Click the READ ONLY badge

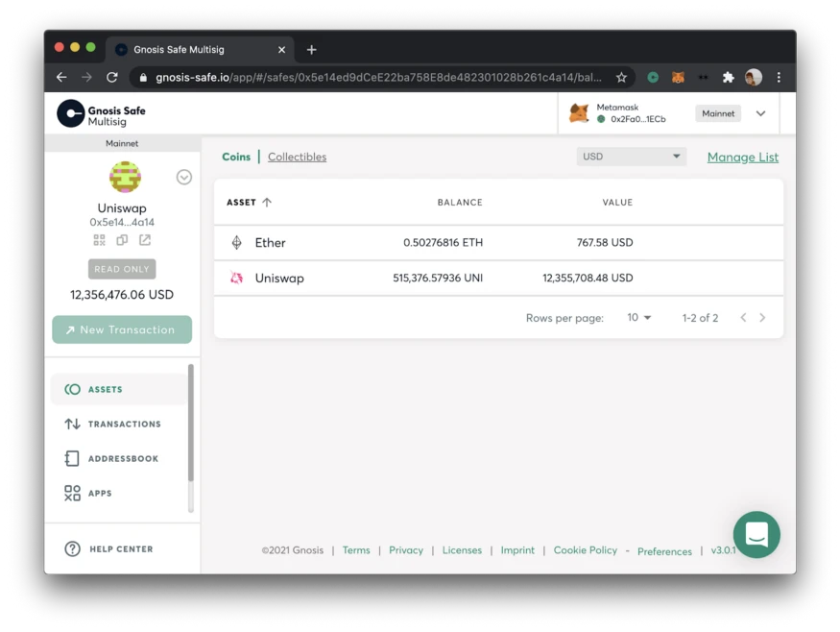[122, 269]
